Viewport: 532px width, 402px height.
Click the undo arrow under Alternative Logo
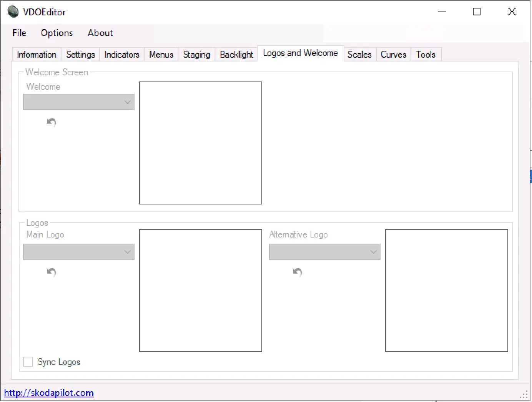(298, 272)
